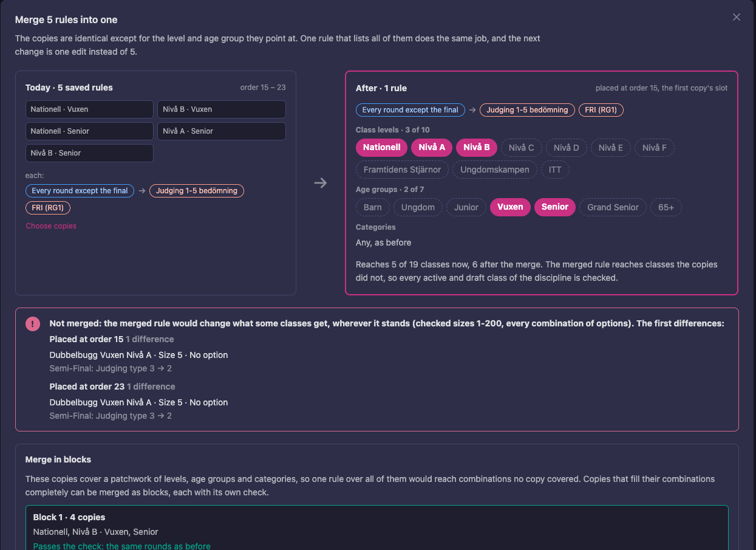This screenshot has width=756, height=550.
Task: Enable the Framtidens Stjärnor class level
Action: (402, 170)
